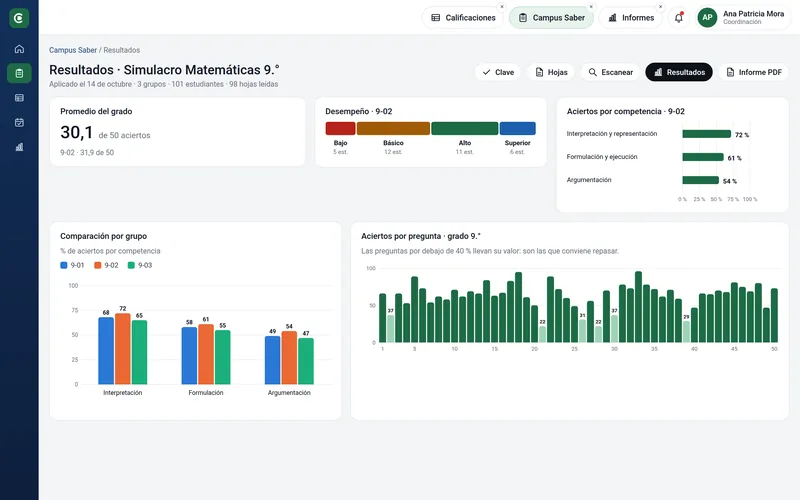Open the bar chart reports sidebar icon

coord(19,147)
